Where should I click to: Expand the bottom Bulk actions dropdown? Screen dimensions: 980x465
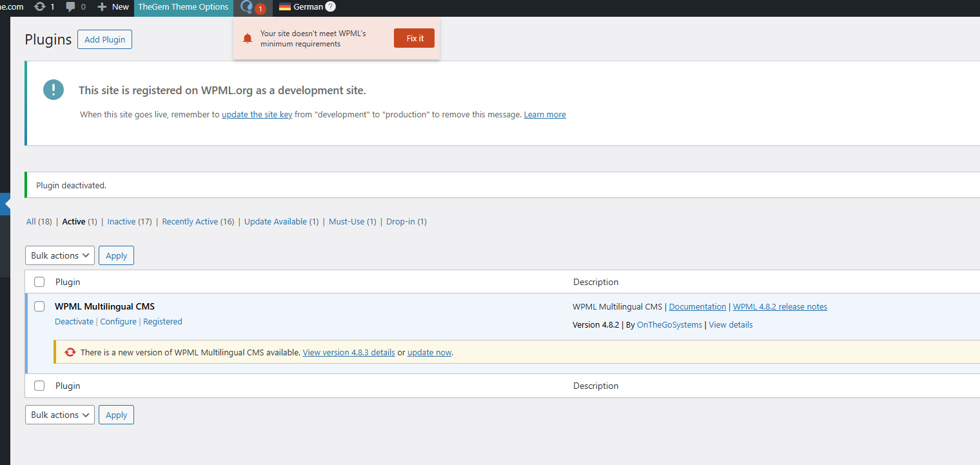[60, 415]
